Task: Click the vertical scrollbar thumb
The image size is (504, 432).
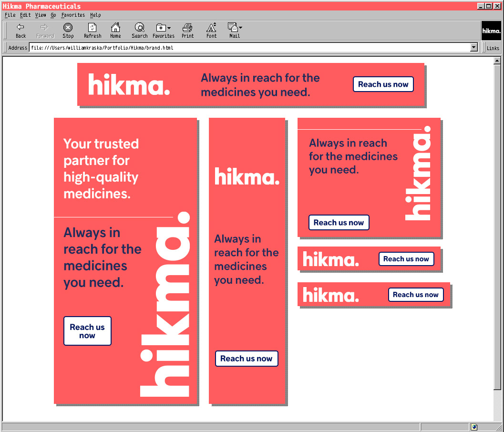Action: [x=497, y=226]
